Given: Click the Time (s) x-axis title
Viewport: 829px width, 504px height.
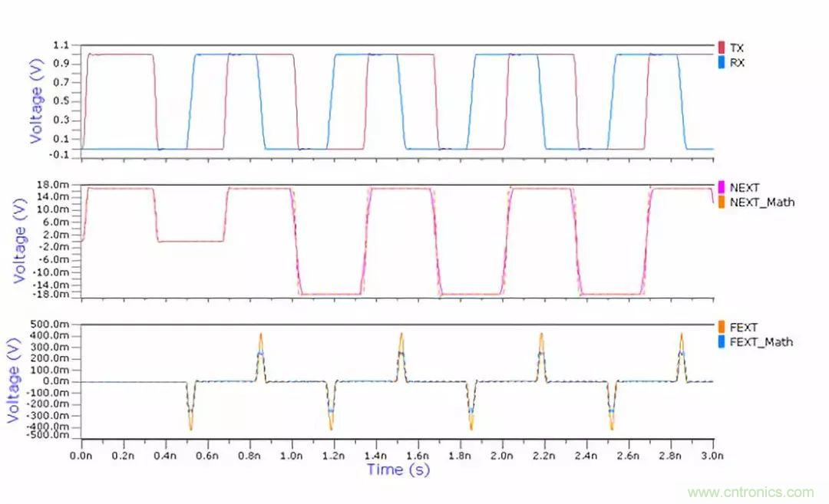Looking at the screenshot, I should [398, 469].
